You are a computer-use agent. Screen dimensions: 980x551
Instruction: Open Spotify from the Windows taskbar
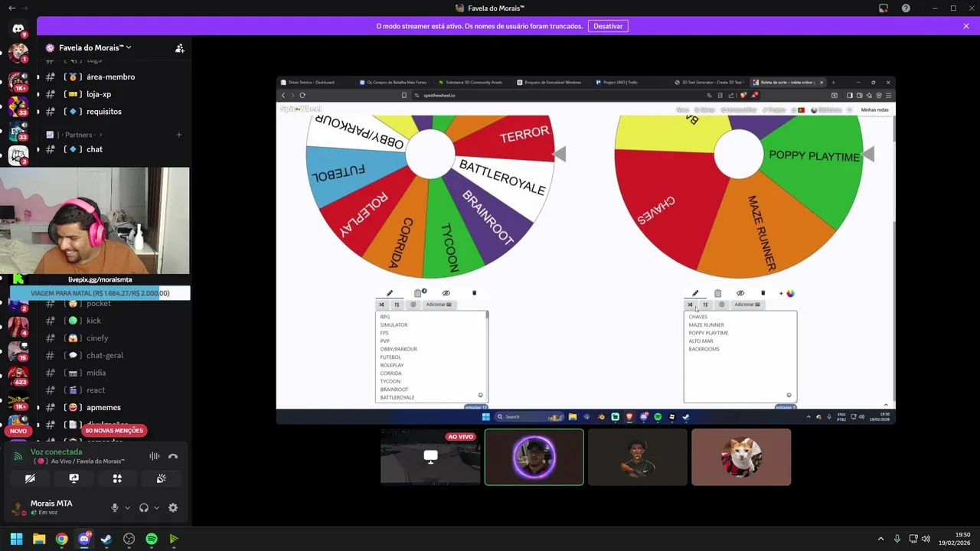(x=152, y=539)
